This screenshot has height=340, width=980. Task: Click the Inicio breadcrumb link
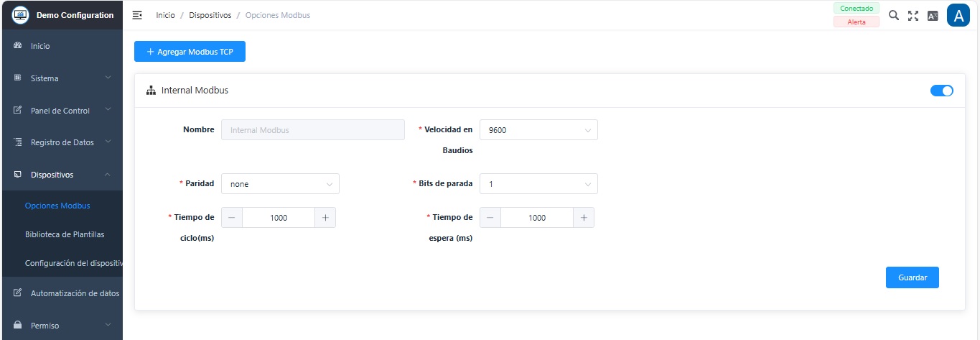tap(165, 15)
